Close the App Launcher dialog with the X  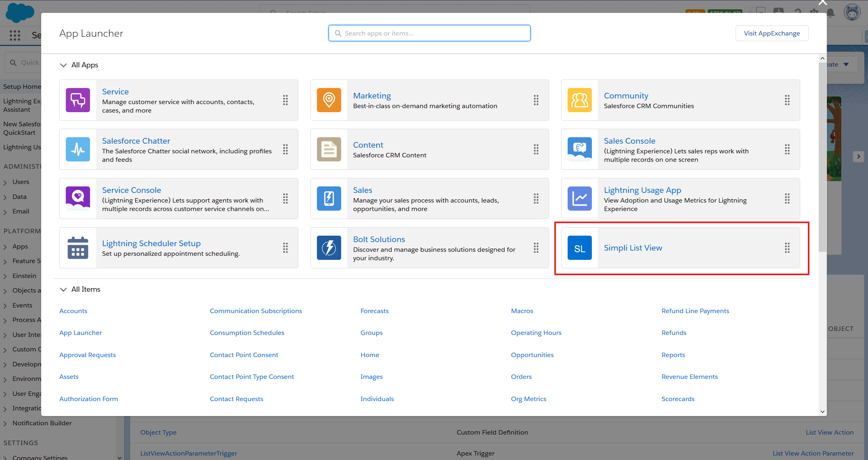(x=822, y=3)
